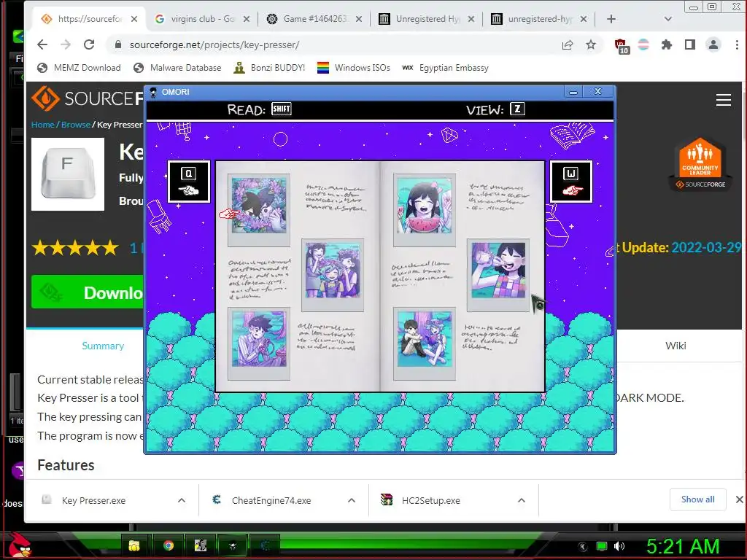747x560 pixels.
Task: Open Chrome from the taskbar
Action: click(169, 546)
